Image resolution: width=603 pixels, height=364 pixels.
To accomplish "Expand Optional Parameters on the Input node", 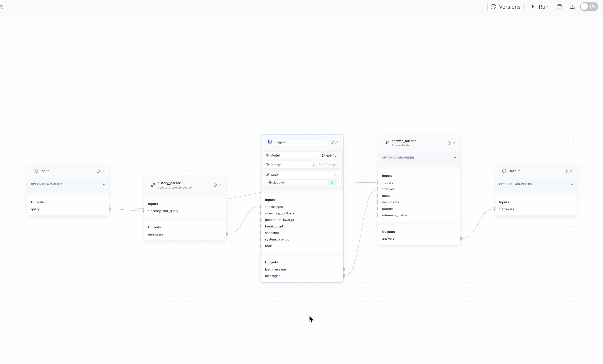I will click(104, 184).
